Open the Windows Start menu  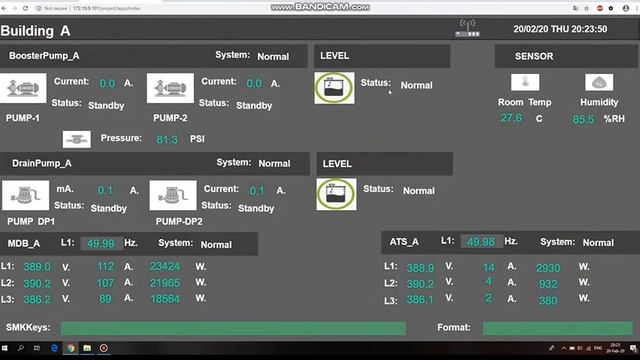coord(5,348)
